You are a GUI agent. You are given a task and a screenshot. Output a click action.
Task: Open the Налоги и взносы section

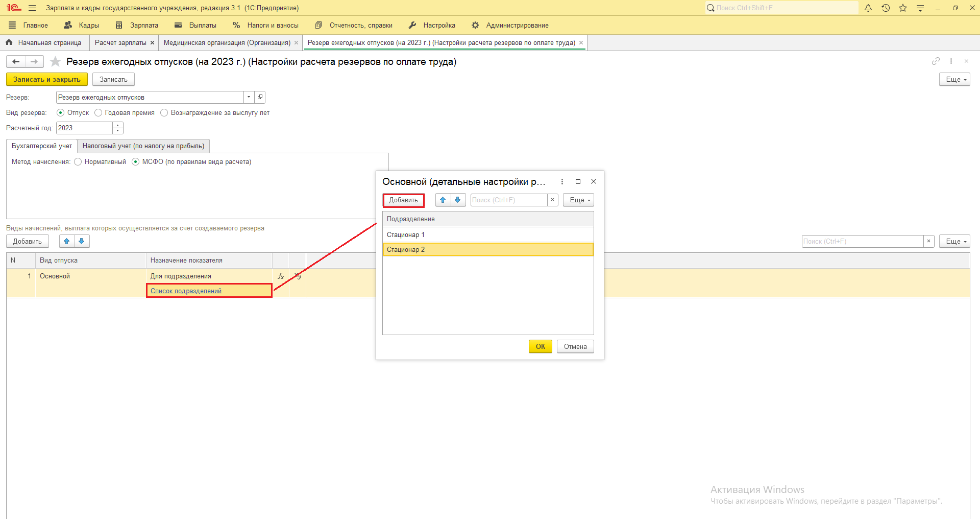click(x=265, y=26)
